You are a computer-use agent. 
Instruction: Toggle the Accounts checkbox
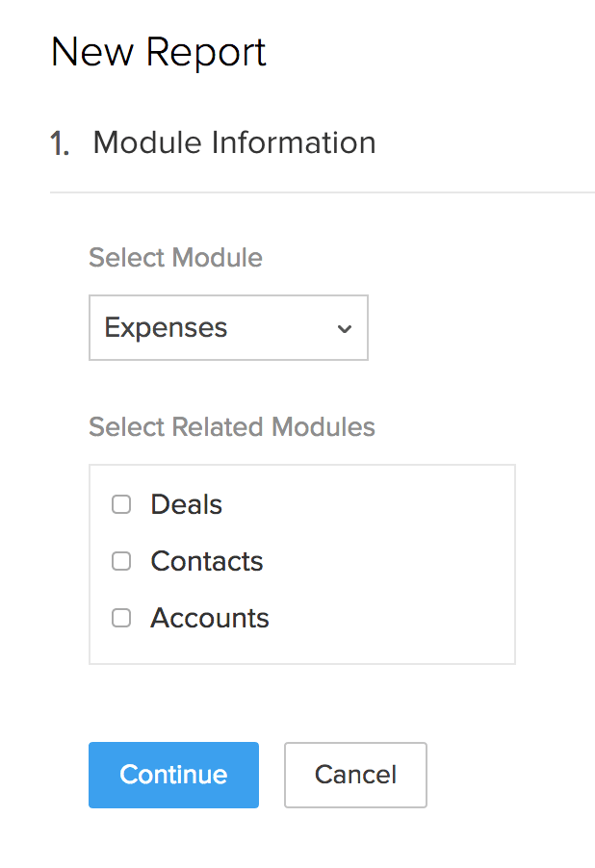coord(121,618)
